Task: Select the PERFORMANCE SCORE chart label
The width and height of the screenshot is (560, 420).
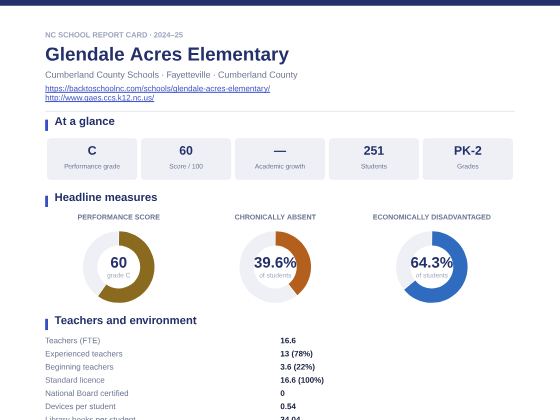Action: coord(119,217)
